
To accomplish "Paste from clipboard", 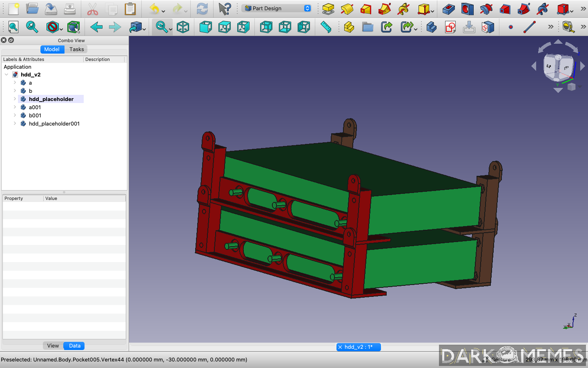I will [x=130, y=9].
